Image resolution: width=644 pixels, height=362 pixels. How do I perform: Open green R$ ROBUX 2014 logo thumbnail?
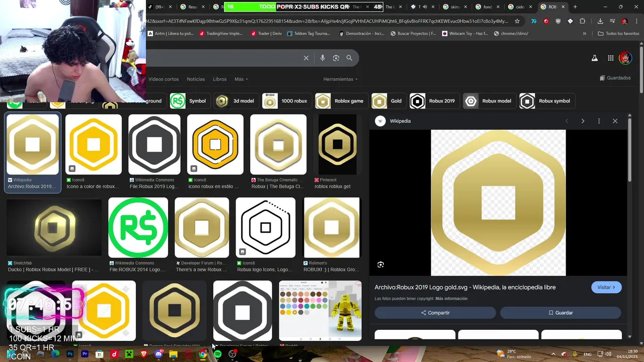tap(138, 227)
